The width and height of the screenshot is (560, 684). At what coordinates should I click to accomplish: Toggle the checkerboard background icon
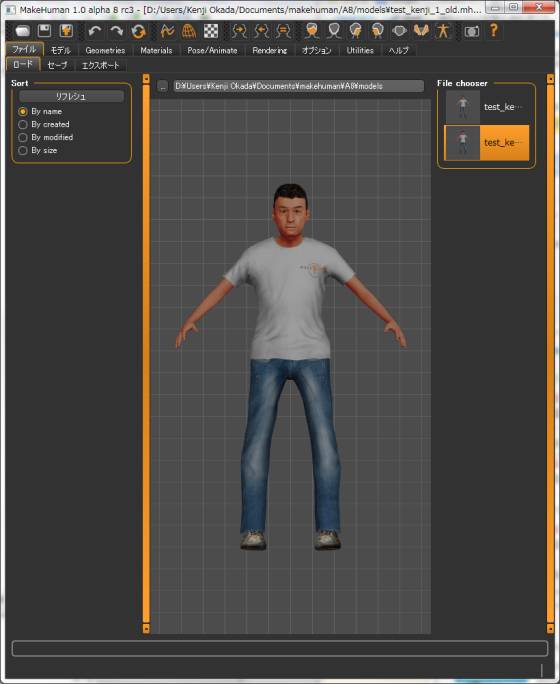(x=211, y=31)
